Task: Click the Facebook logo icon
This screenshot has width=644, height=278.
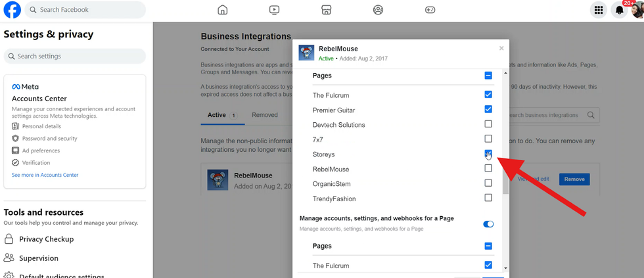Action: pyautogui.click(x=12, y=10)
